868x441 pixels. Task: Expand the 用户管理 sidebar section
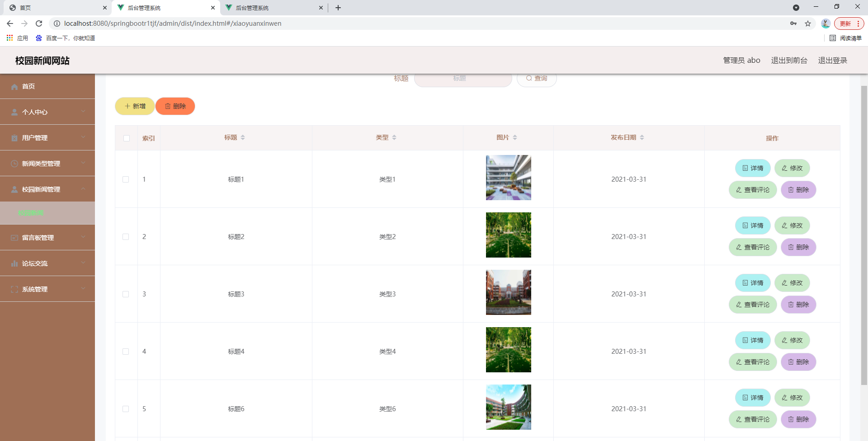pyautogui.click(x=47, y=137)
